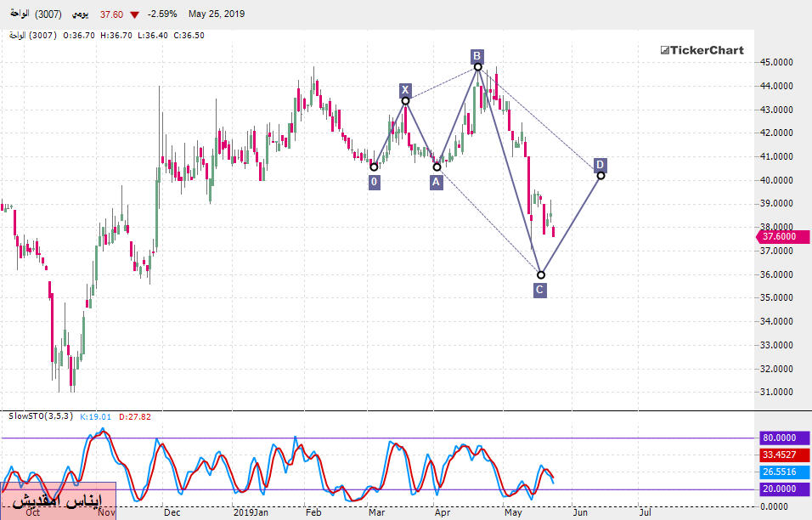Select the pattern point A label

436,181
